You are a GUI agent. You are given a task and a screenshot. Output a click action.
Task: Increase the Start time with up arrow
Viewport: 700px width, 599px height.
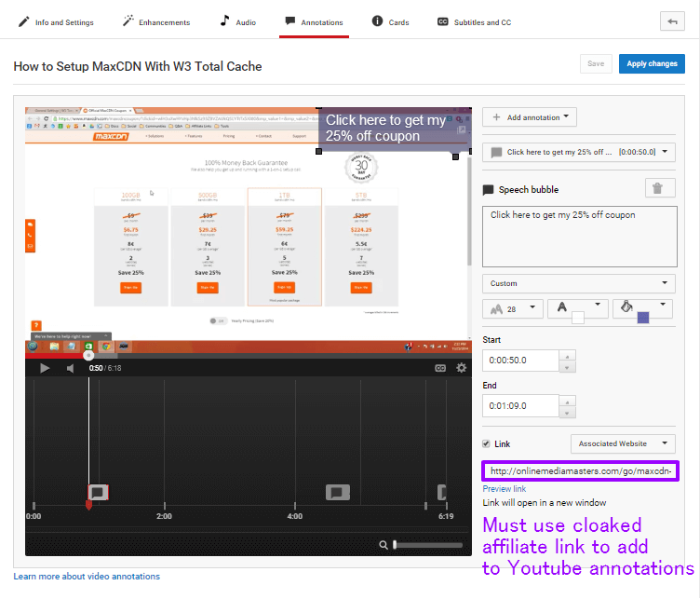[x=567, y=356]
